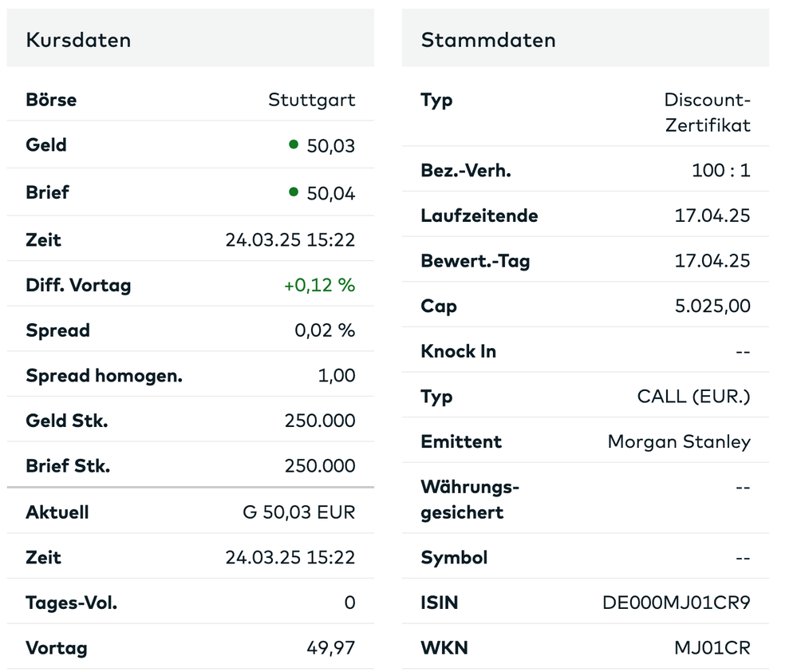The width and height of the screenshot is (797, 672).
Task: Open the Morgan Stanley emittent name
Action: (679, 441)
